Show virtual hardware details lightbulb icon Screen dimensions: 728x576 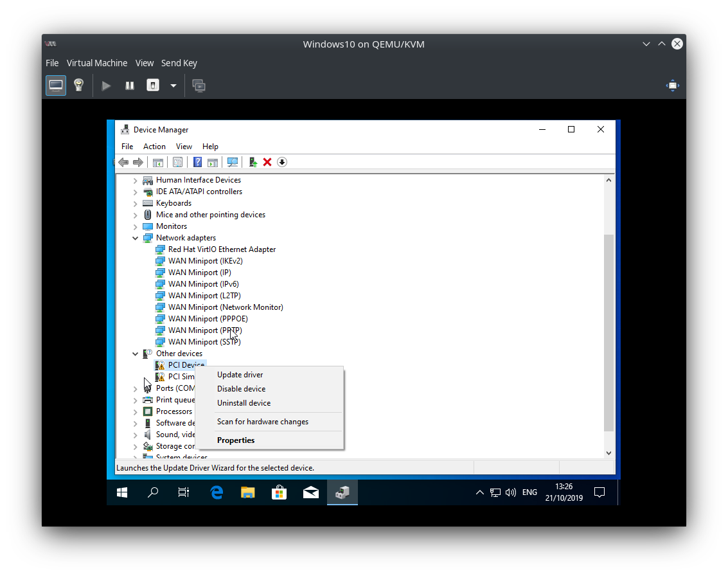tap(78, 85)
